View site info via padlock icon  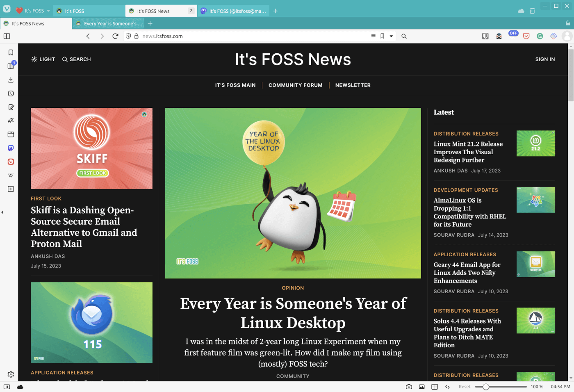(x=136, y=36)
